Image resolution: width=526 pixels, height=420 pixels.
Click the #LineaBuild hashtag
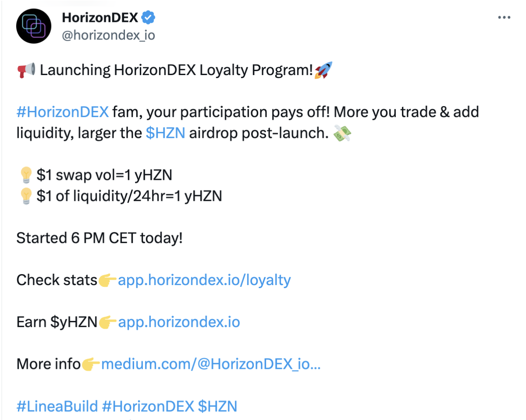[x=57, y=406]
